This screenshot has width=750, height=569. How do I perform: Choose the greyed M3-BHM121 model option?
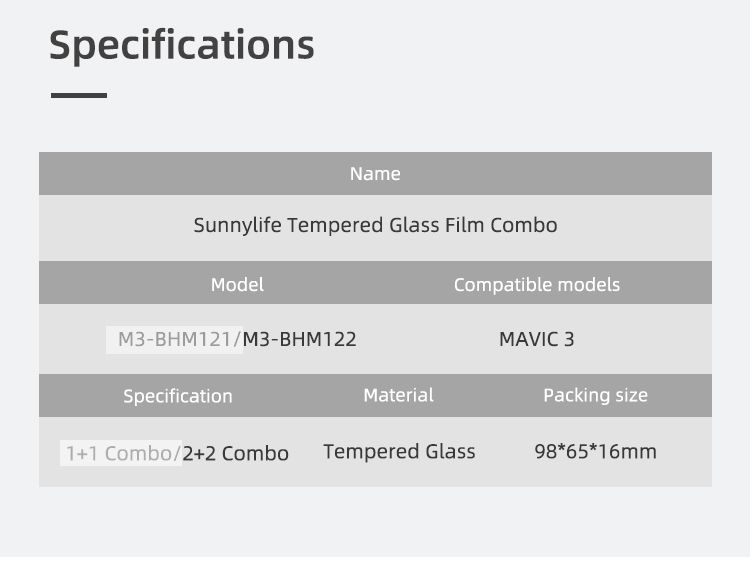[x=175, y=339]
